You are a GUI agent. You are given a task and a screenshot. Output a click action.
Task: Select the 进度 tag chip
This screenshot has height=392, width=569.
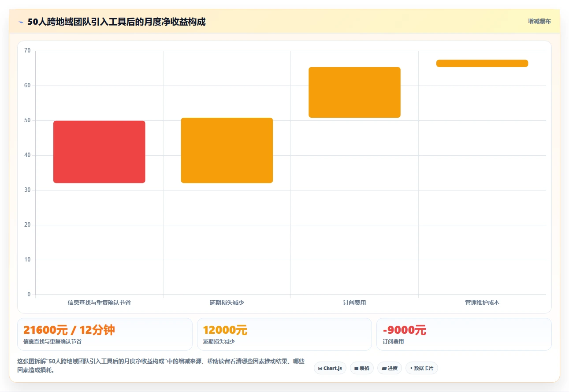point(390,368)
